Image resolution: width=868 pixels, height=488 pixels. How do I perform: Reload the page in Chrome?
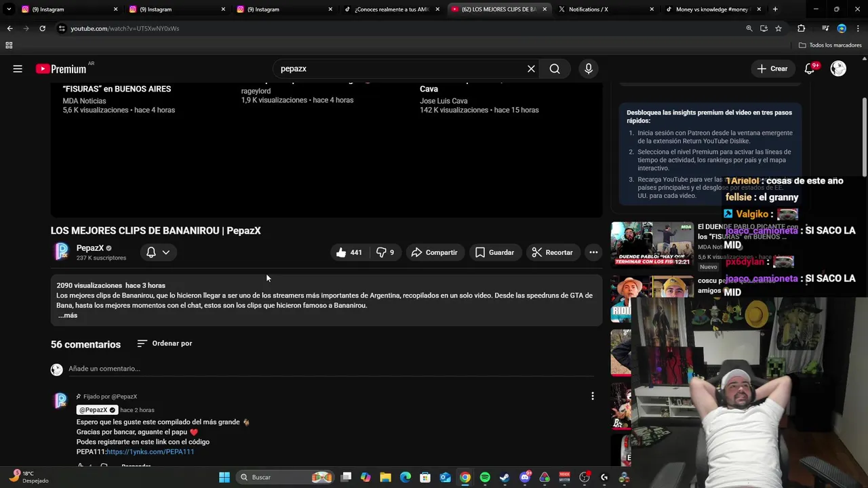pos(42,28)
